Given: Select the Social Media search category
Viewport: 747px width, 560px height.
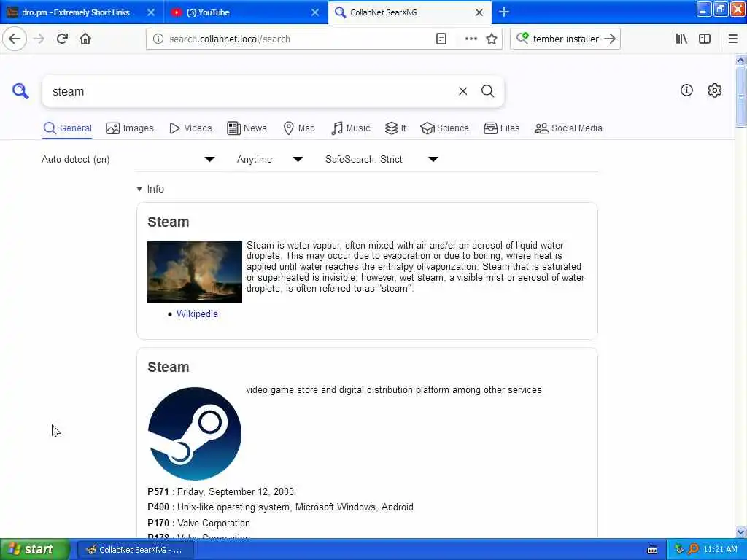Looking at the screenshot, I should tap(568, 128).
